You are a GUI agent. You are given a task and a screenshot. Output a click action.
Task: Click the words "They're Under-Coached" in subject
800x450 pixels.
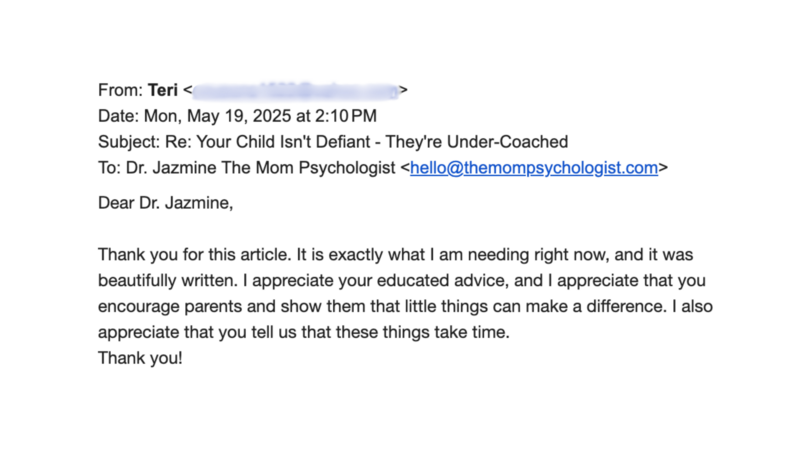click(x=477, y=142)
